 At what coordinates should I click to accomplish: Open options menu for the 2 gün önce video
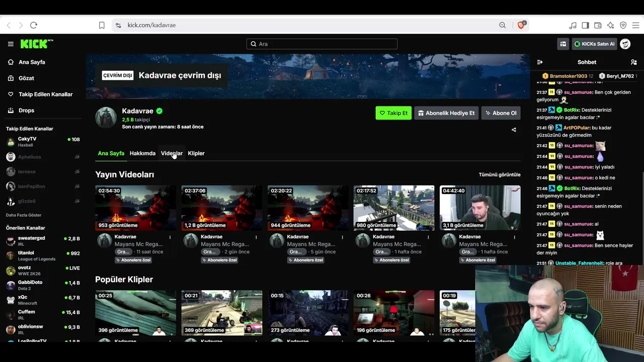click(256, 237)
